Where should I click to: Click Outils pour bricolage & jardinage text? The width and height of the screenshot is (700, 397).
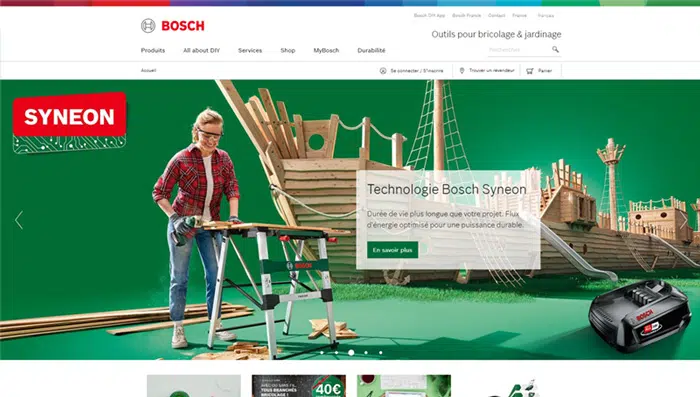tap(496, 34)
